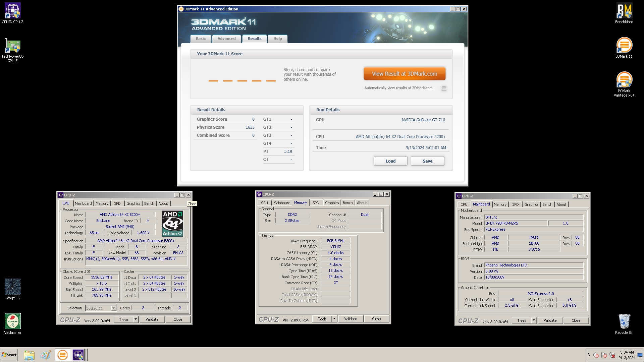Open the SPD tab in the CPU-Z window showing the Memory tab

tap(316, 203)
